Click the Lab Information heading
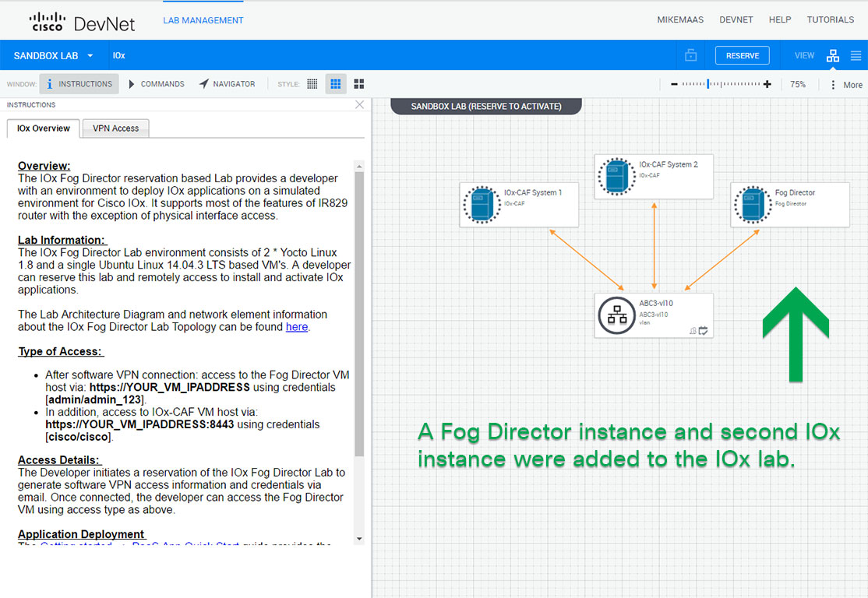Viewport: 868px width, 598px height. click(x=62, y=240)
